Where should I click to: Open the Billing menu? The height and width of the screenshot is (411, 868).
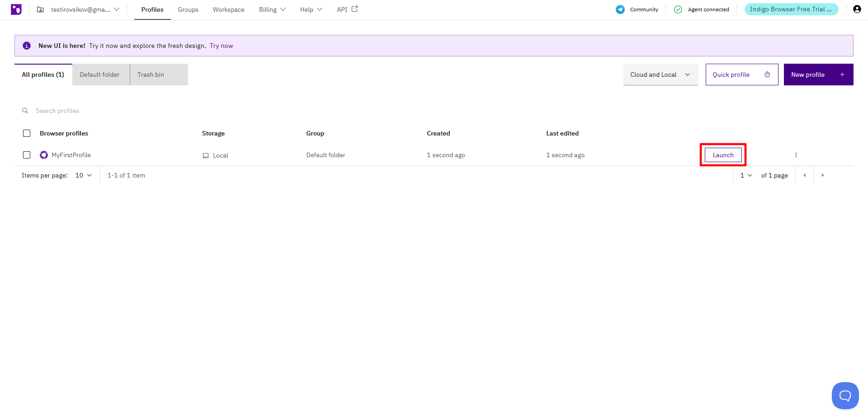(x=272, y=9)
